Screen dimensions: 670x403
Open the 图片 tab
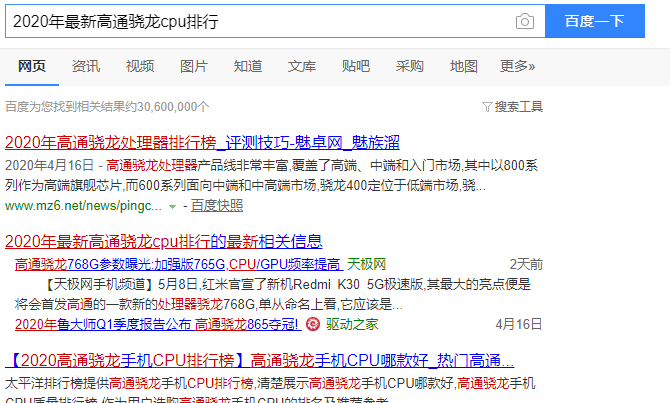click(194, 67)
